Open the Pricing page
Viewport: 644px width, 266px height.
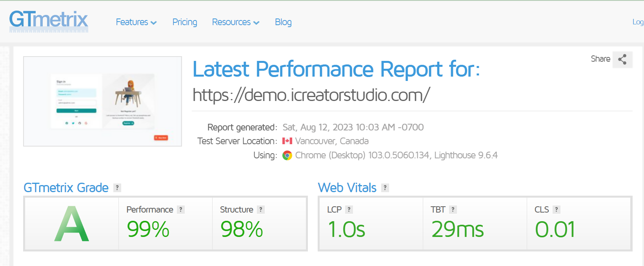click(185, 22)
